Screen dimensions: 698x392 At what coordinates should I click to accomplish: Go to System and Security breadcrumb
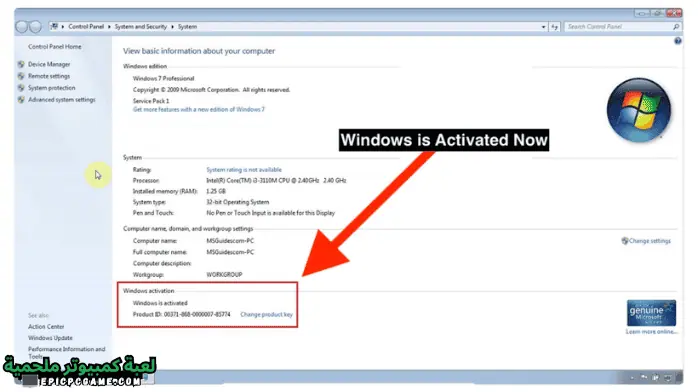tap(141, 27)
